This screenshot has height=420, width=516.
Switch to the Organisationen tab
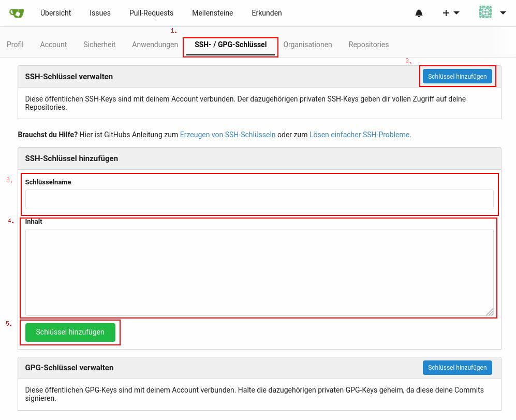pyautogui.click(x=307, y=45)
